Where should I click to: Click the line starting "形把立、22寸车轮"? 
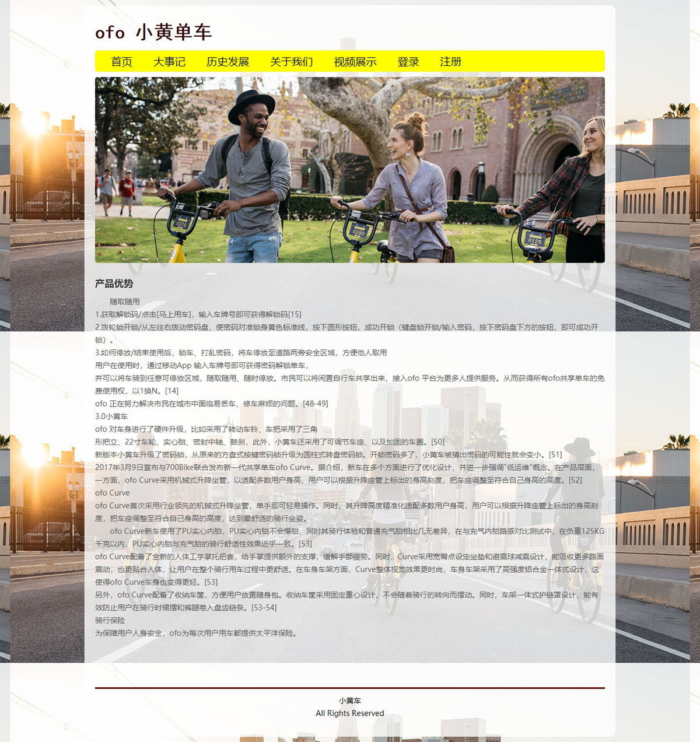tap(269, 442)
